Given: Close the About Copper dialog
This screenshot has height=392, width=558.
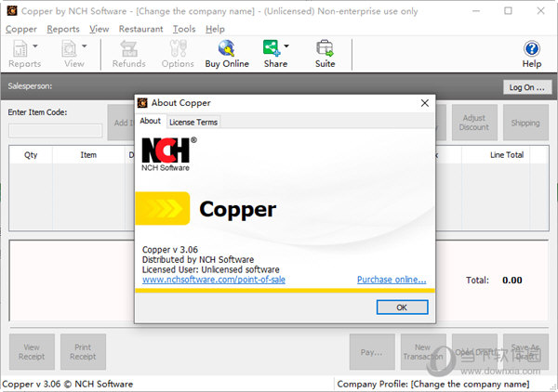Looking at the screenshot, I should tap(425, 103).
